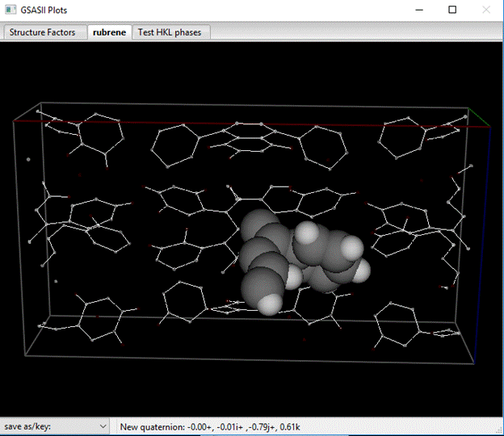Click the topmost white hydrogen sphere
The width and height of the screenshot is (504, 436).
(x=307, y=233)
